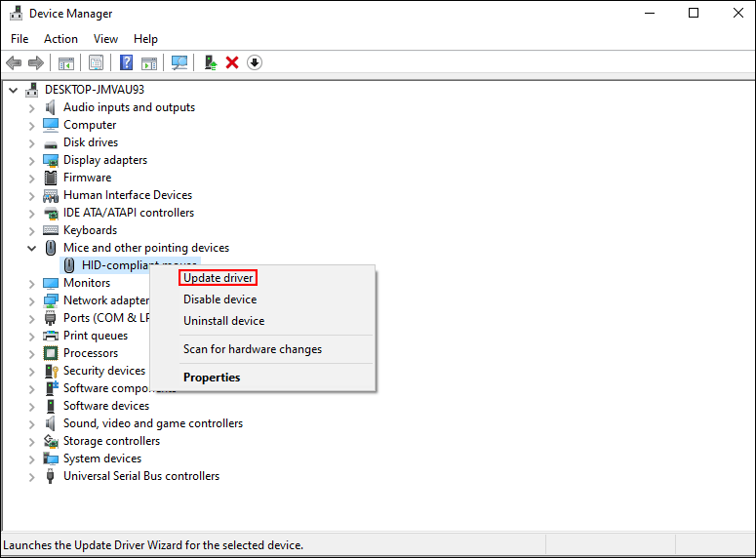This screenshot has height=558, width=756.
Task: Click Scan for hardware changes monitor icon
Action: click(179, 62)
